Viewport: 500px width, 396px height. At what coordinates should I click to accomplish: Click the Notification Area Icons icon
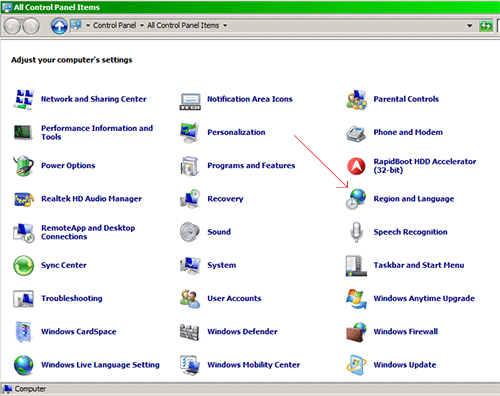pyautogui.click(x=190, y=101)
